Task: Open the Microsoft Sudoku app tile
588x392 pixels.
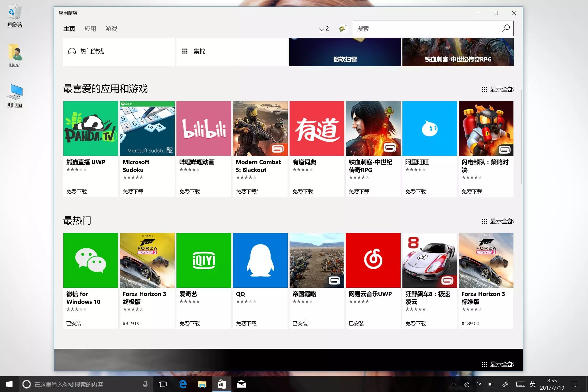Action: tap(147, 149)
